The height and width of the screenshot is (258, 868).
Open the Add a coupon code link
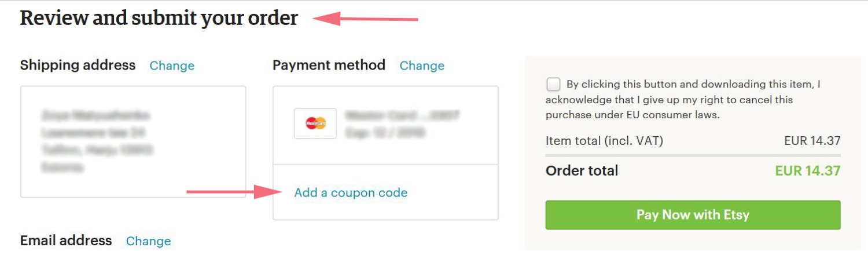351,192
